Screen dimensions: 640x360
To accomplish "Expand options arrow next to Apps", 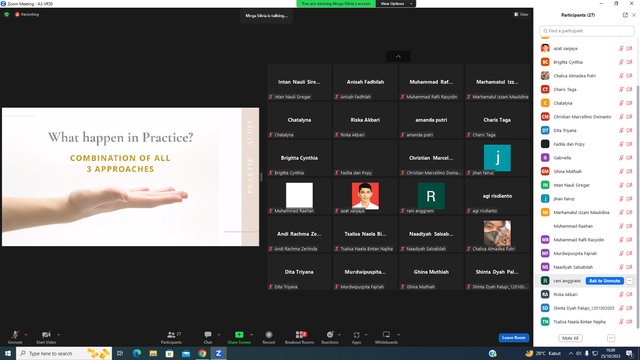I will (x=366, y=335).
